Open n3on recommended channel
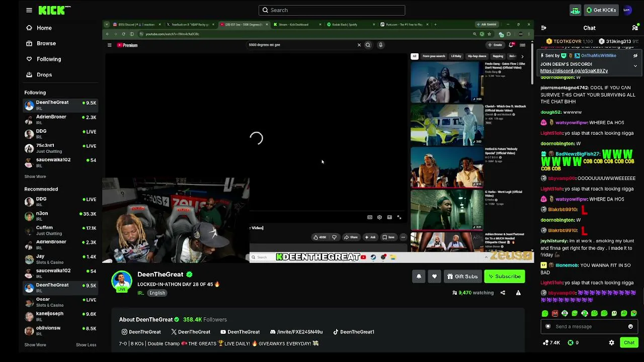 [x=60, y=216]
